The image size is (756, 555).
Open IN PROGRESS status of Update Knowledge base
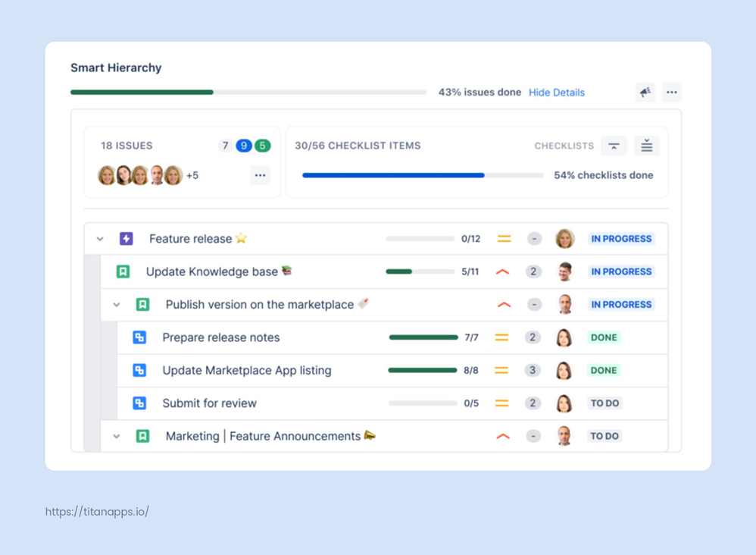(621, 271)
